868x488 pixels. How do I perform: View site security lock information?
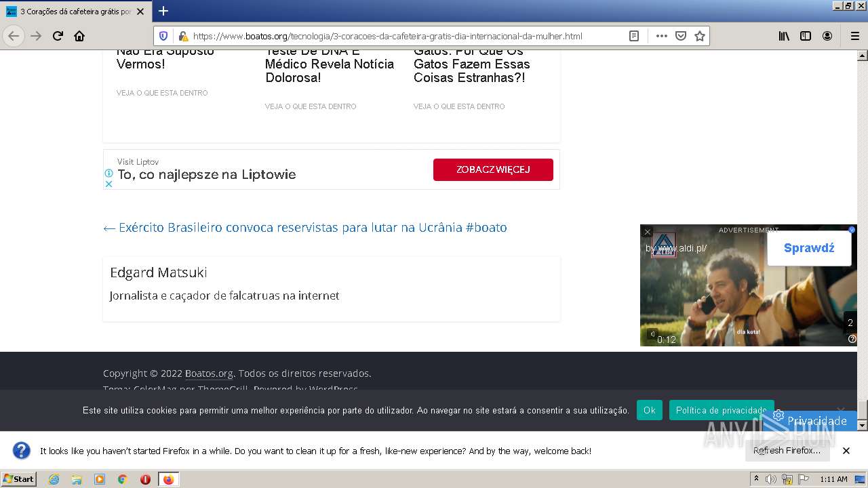(182, 36)
